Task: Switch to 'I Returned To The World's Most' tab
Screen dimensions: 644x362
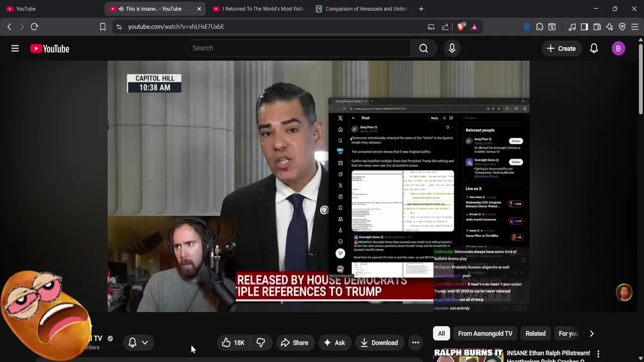Action: point(259,9)
